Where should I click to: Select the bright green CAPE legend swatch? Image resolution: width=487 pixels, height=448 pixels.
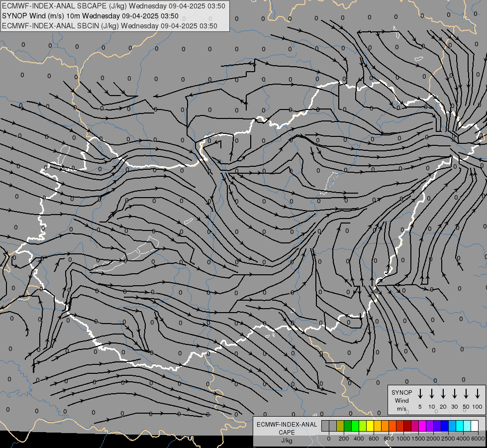click(355, 426)
